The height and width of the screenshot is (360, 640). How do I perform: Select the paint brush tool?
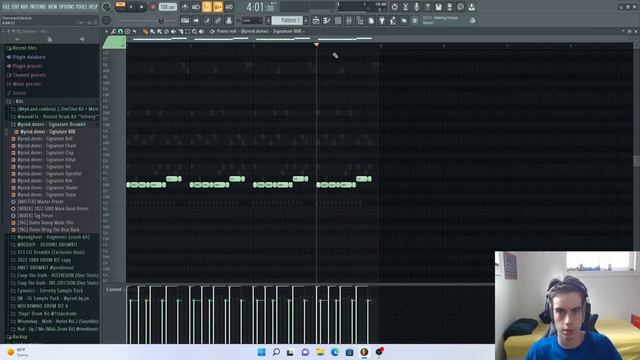click(152, 31)
